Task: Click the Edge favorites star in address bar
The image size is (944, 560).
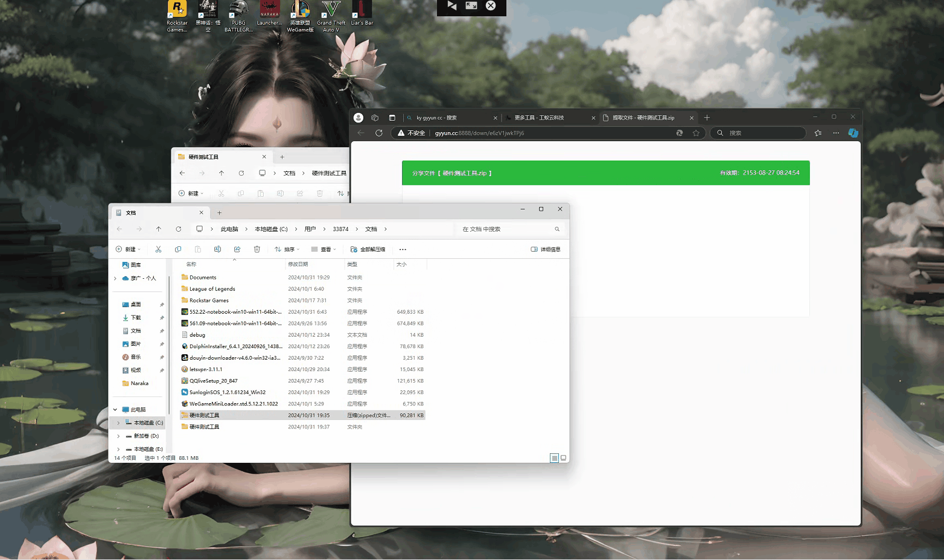Action: point(696,133)
